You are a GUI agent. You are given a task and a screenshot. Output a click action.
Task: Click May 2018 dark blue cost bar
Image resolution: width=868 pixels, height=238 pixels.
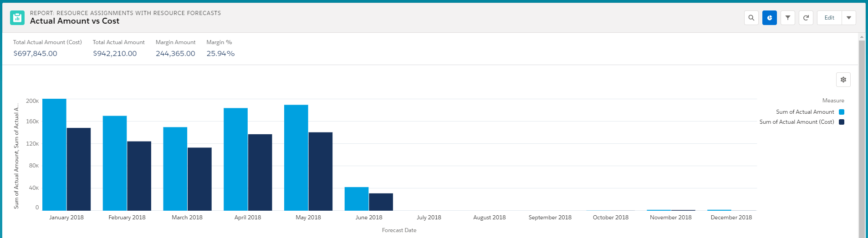321,171
